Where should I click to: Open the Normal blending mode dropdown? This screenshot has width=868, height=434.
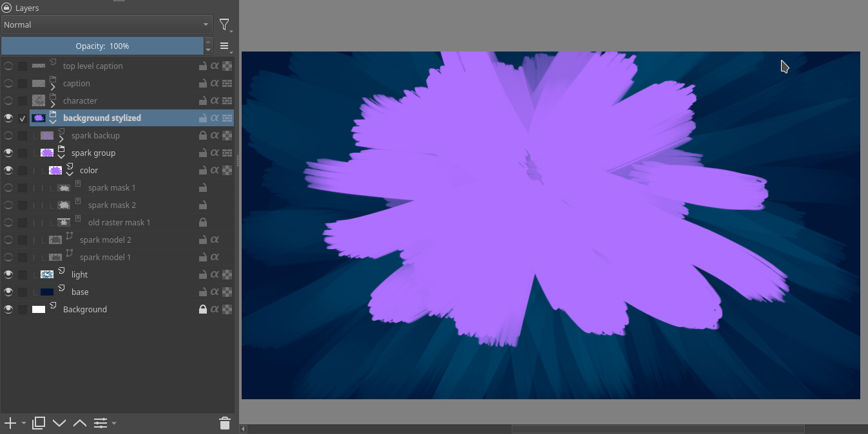pyautogui.click(x=107, y=24)
